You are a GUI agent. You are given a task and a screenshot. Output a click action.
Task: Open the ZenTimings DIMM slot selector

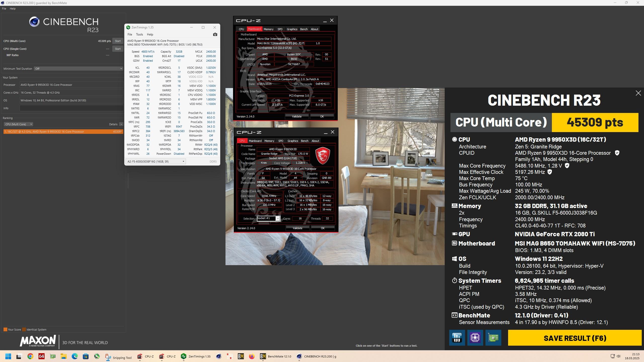pyautogui.click(x=156, y=162)
